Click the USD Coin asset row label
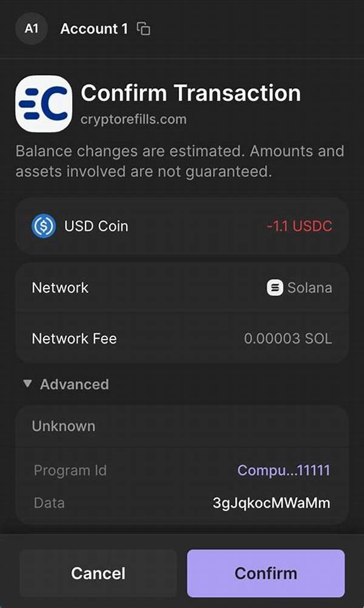Image resolution: width=364 pixels, height=608 pixels. [96, 227]
